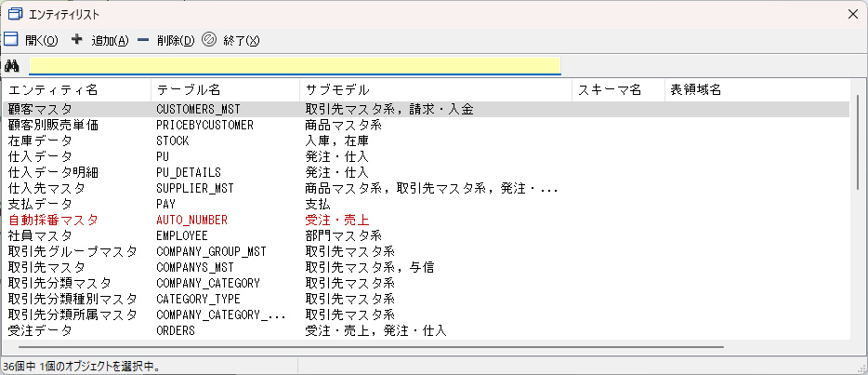Select the 在庫データ entity
This screenshot has height=375, width=868.
[x=40, y=141]
